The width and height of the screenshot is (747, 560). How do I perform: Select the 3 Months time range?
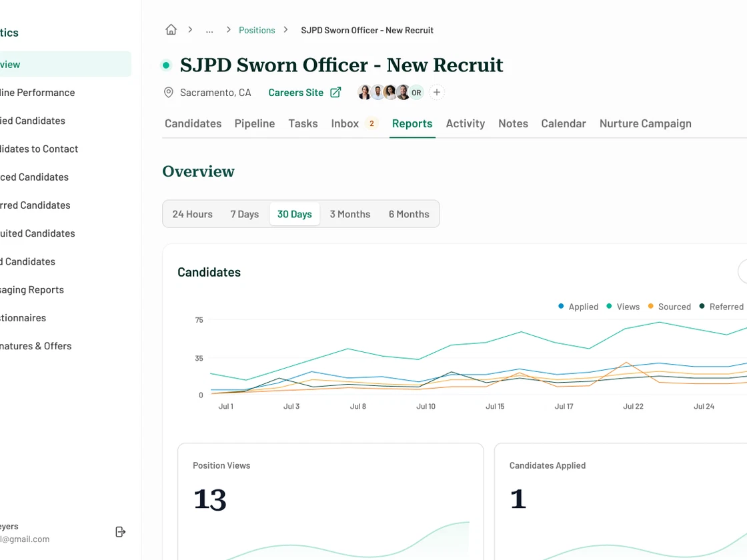click(x=349, y=214)
